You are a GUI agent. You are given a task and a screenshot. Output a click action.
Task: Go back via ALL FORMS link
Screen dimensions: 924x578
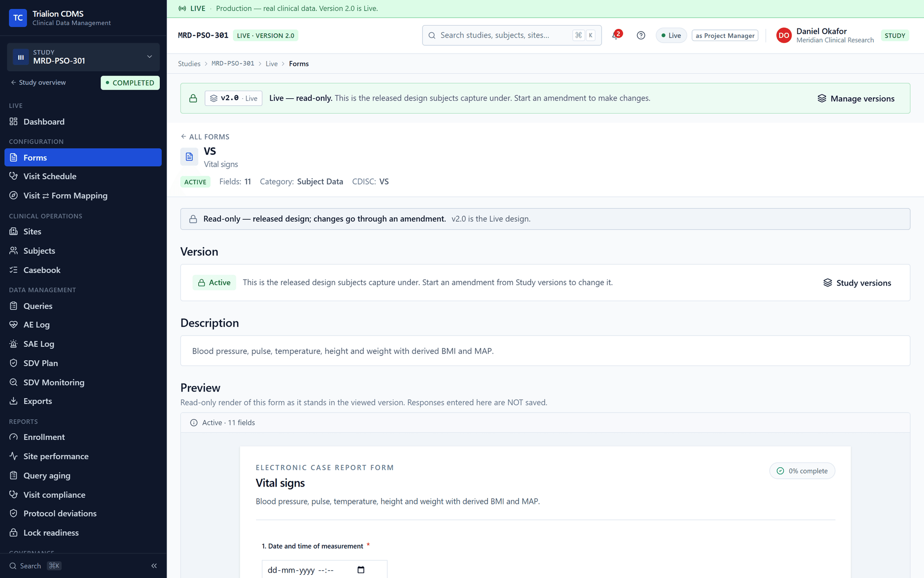205,137
